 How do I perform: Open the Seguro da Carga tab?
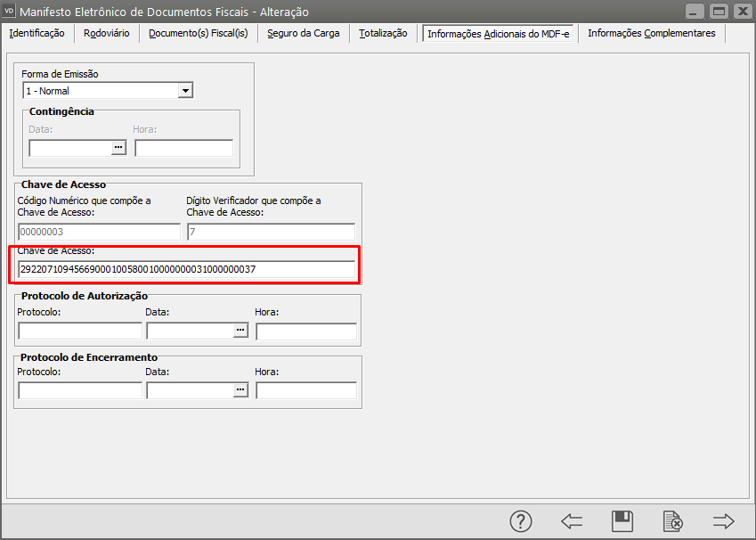[304, 33]
